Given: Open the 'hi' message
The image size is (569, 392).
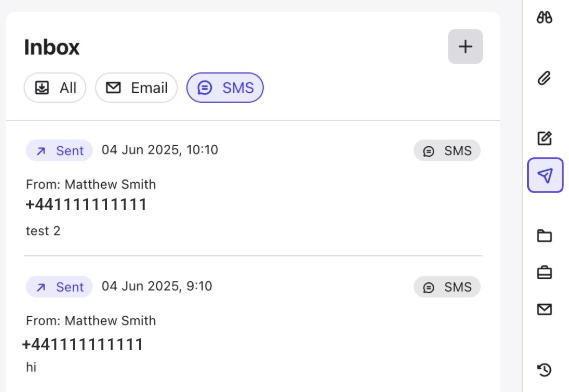Looking at the screenshot, I should point(31,367).
